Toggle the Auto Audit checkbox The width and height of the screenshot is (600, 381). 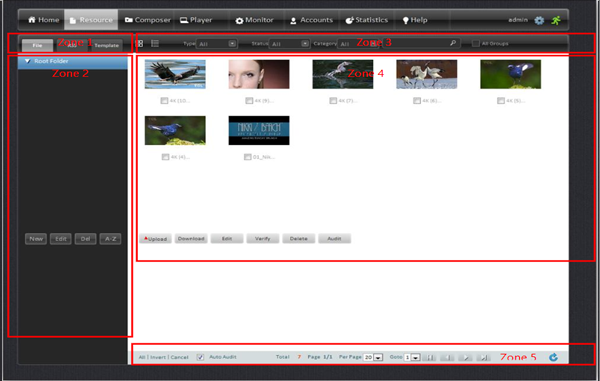(x=200, y=357)
